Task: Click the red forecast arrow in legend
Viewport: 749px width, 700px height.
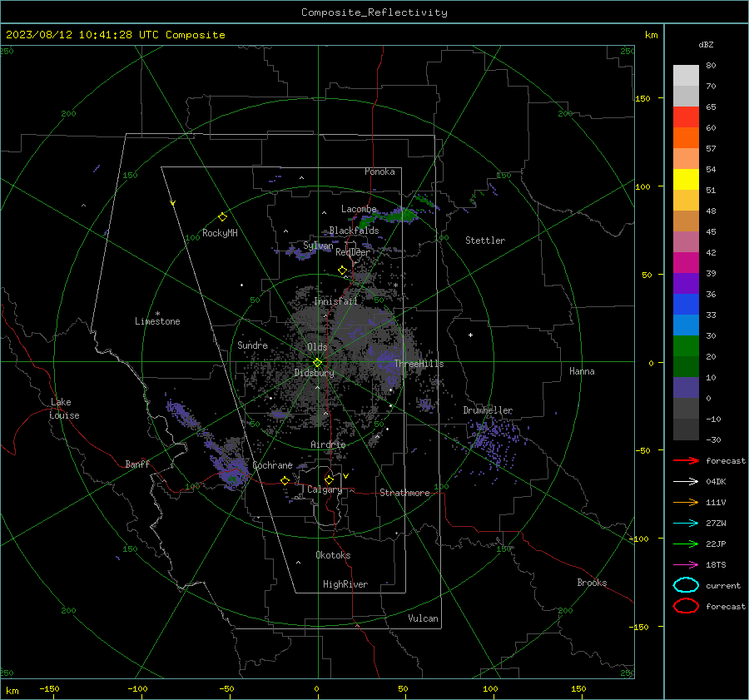Action: click(x=686, y=460)
